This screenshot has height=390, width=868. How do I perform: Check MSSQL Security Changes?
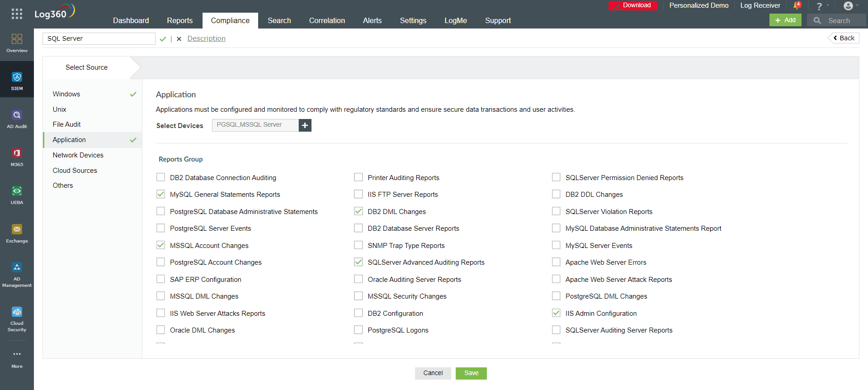point(359,296)
